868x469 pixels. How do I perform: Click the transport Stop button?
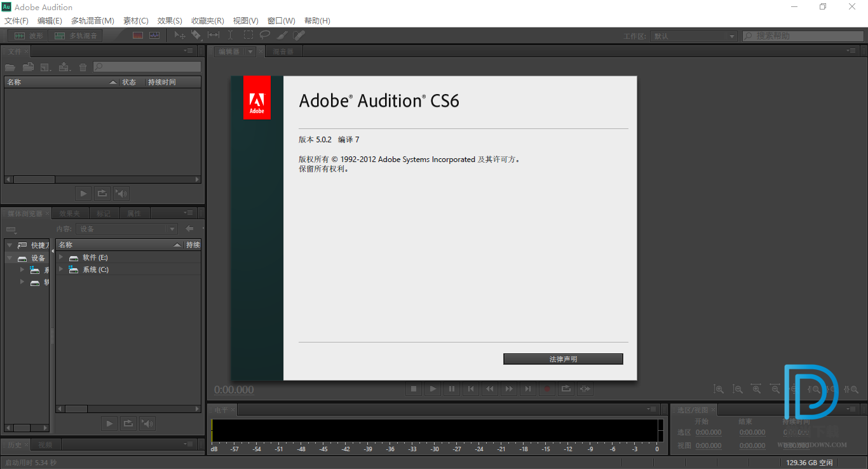pos(414,389)
